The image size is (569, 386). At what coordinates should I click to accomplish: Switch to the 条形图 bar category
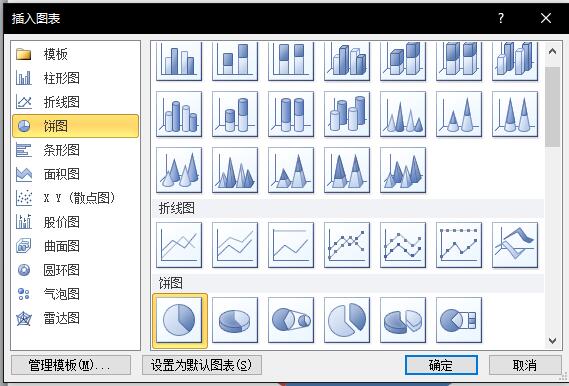click(75, 150)
